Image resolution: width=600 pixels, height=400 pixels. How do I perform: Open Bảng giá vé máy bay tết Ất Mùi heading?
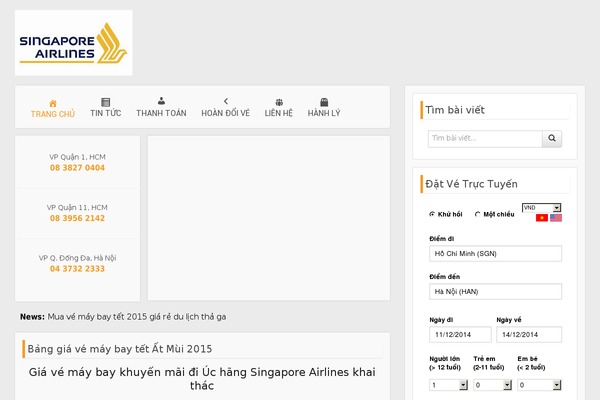(x=120, y=349)
